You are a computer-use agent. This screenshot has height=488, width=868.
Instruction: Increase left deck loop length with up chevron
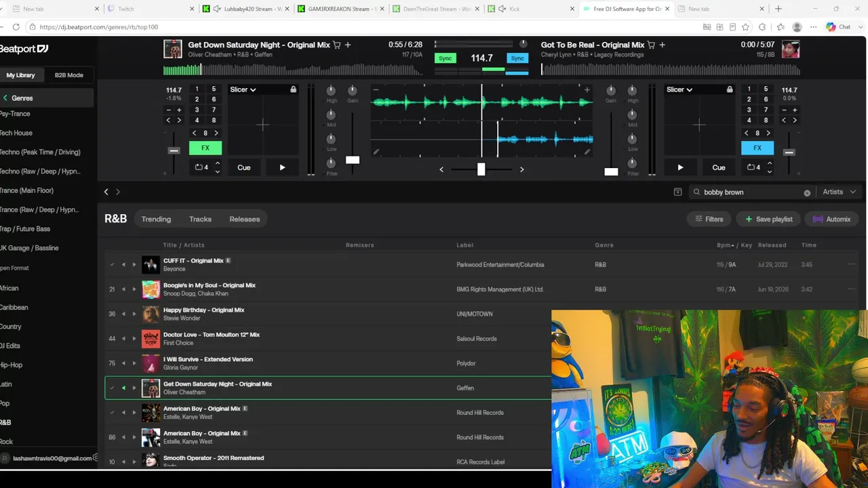pyautogui.click(x=218, y=163)
